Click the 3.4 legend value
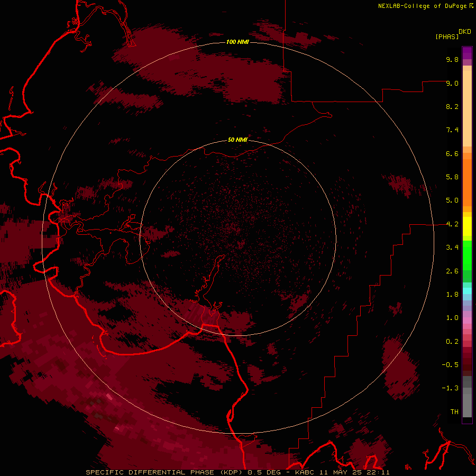This screenshot has height=476, width=476. pyautogui.click(x=452, y=248)
